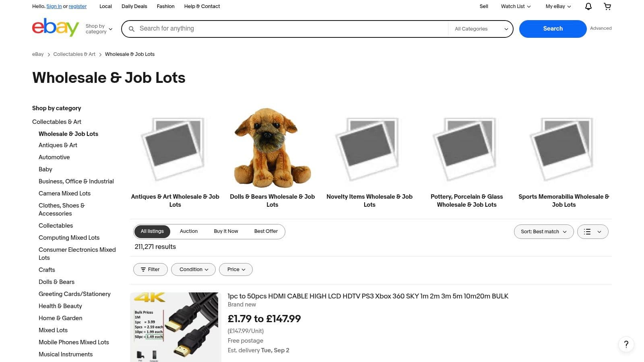The height and width of the screenshot is (362, 644).
Task: Open the help question mark button
Action: [x=626, y=344]
